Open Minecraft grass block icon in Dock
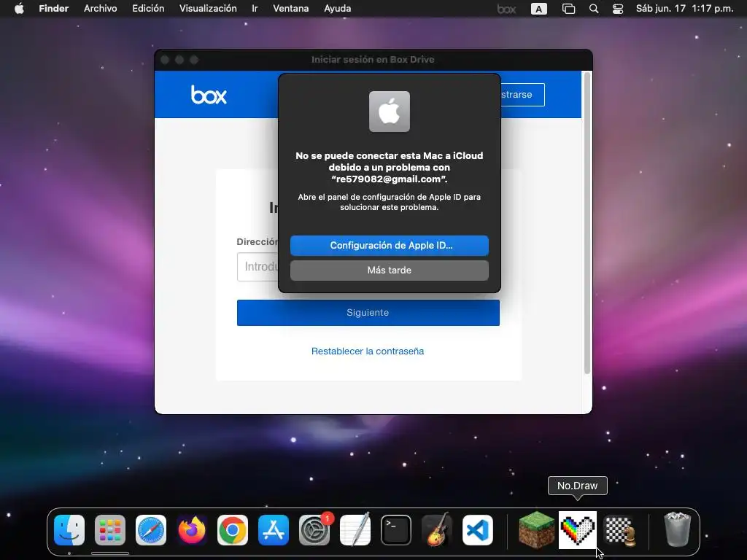This screenshot has height=560, width=747. [x=537, y=530]
